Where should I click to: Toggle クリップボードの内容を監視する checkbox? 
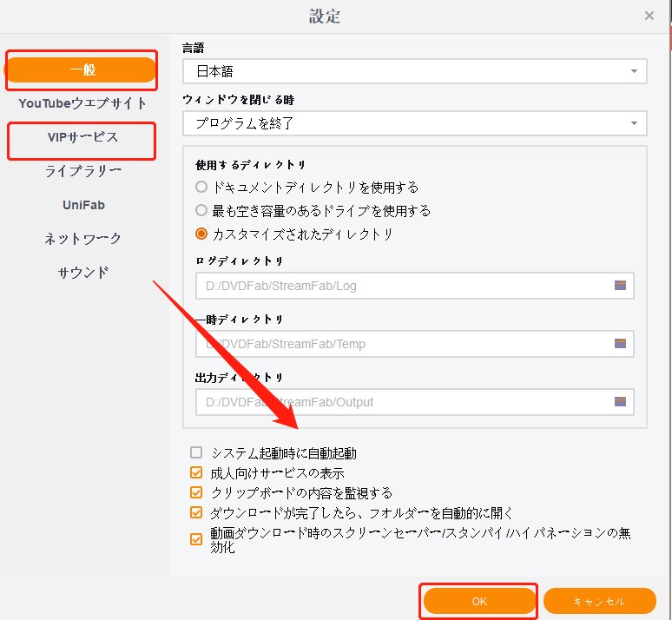pyautogui.click(x=196, y=492)
